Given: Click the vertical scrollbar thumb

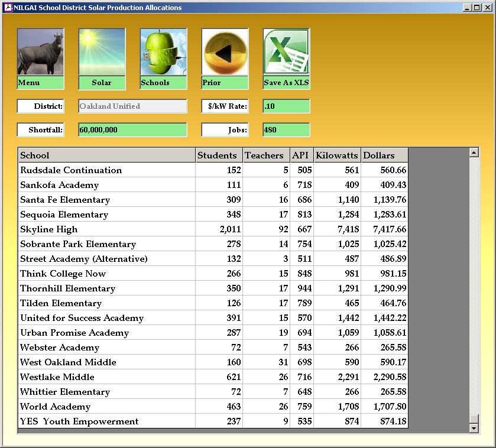Looking at the screenshot, I should 474,419.
